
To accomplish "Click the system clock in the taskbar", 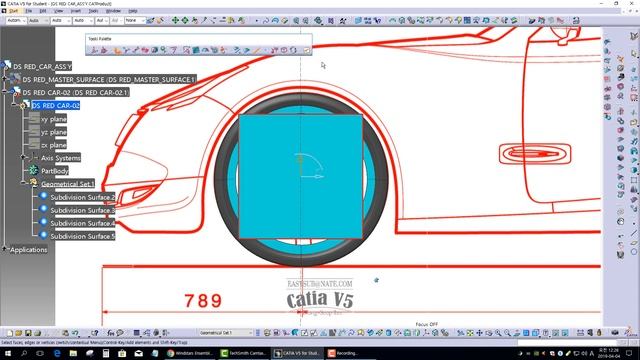I will click(x=609, y=353).
